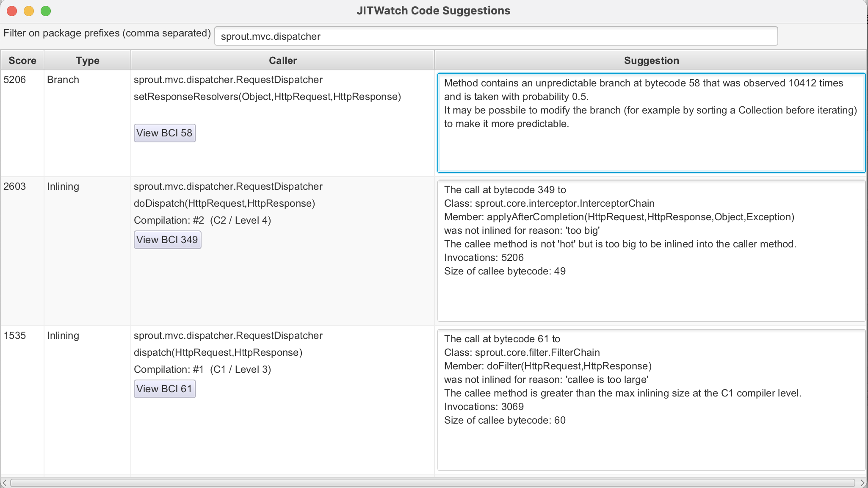Open the View BCI 349 button
The height and width of the screenshot is (488, 868).
[167, 240]
